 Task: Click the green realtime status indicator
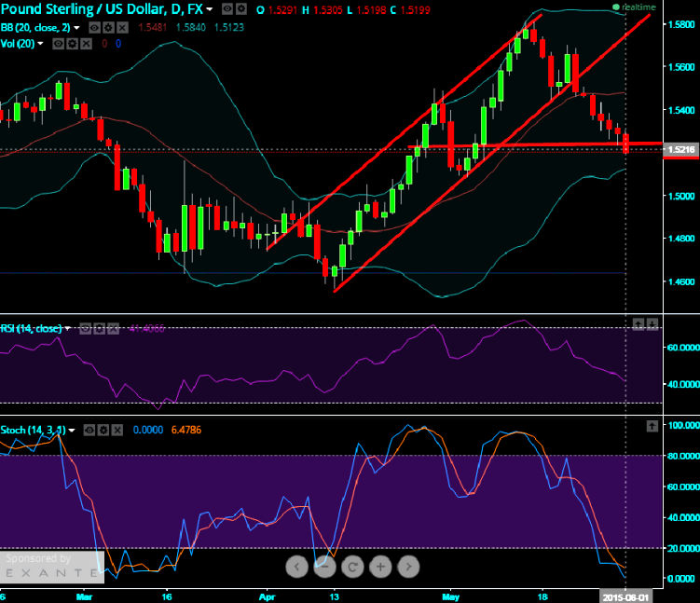point(634,7)
